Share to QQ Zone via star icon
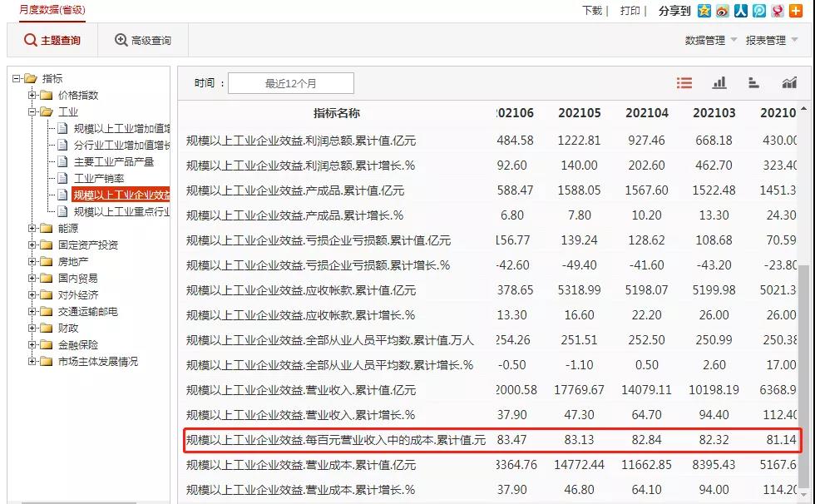815x504 pixels. pos(704,10)
